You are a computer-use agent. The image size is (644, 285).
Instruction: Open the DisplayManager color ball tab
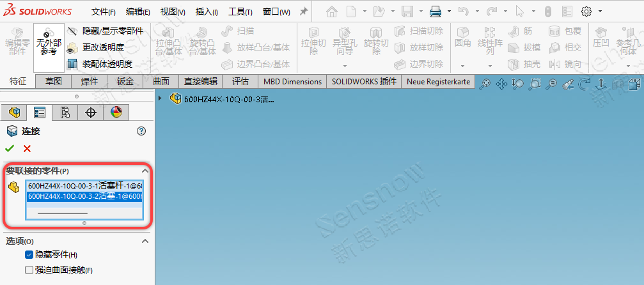click(116, 112)
